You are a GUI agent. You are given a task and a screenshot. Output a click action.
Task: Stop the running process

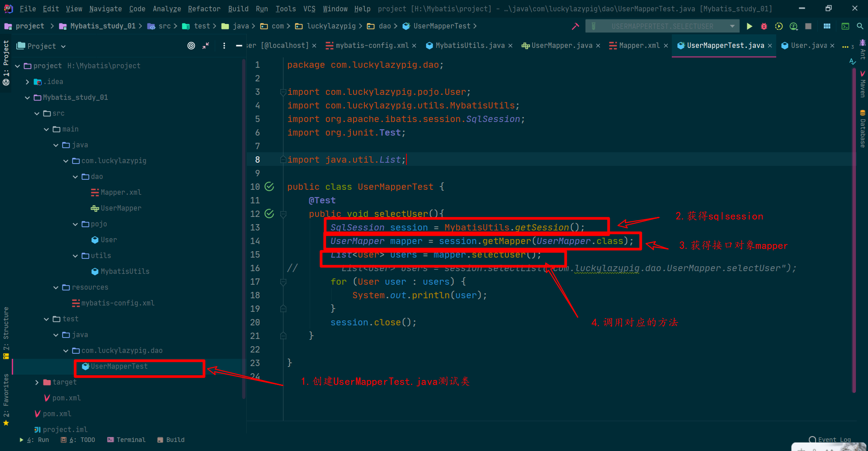point(808,26)
